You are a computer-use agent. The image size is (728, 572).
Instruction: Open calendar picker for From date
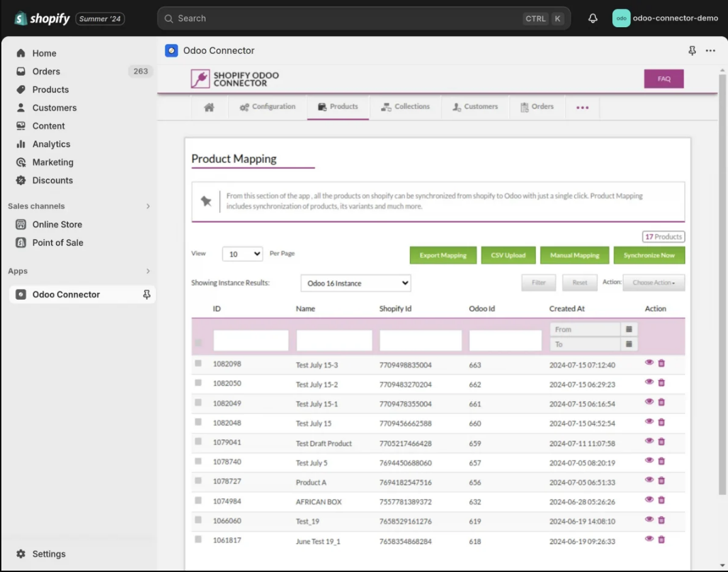629,329
